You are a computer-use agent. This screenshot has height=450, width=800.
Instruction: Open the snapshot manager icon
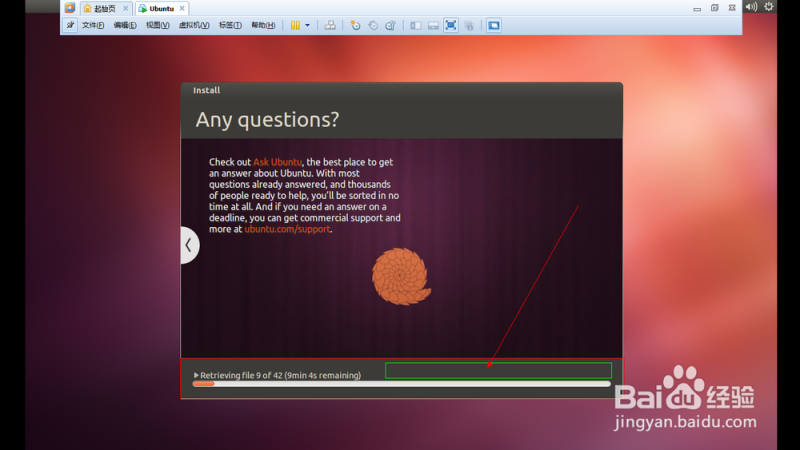point(390,25)
